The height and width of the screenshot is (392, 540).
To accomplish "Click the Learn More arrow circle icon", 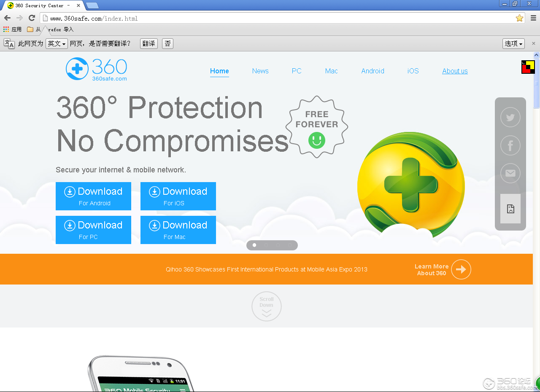I will (461, 269).
